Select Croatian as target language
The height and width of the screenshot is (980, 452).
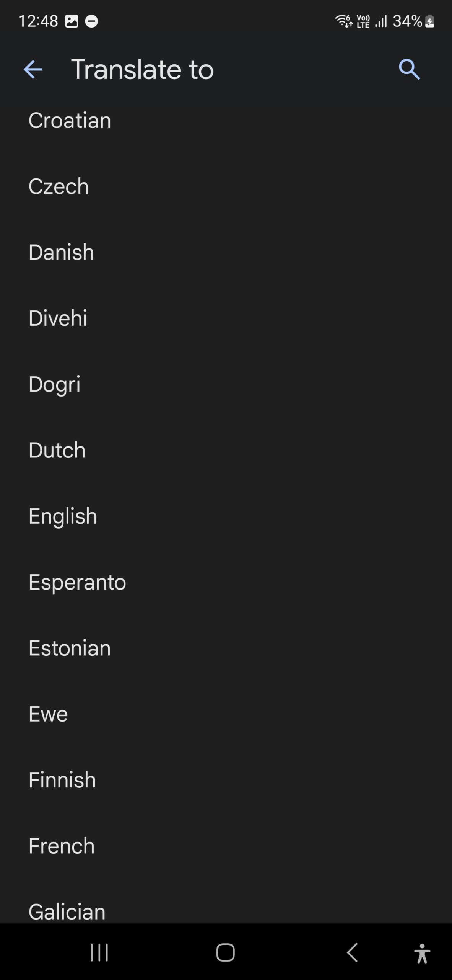click(x=70, y=121)
